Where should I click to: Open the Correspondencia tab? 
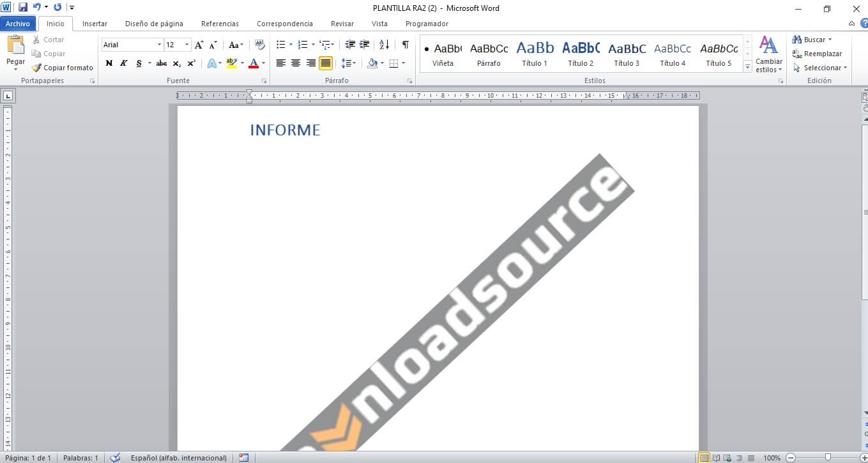coord(285,24)
